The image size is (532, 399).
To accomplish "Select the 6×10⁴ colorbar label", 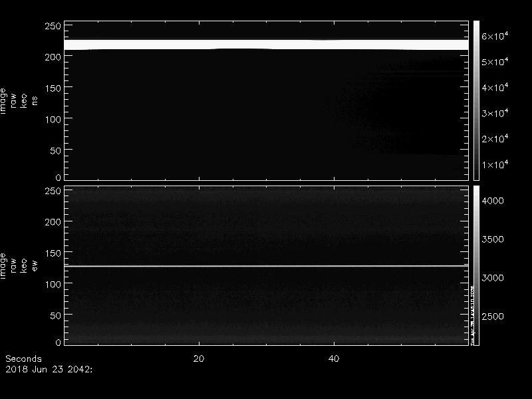I will (x=495, y=36).
